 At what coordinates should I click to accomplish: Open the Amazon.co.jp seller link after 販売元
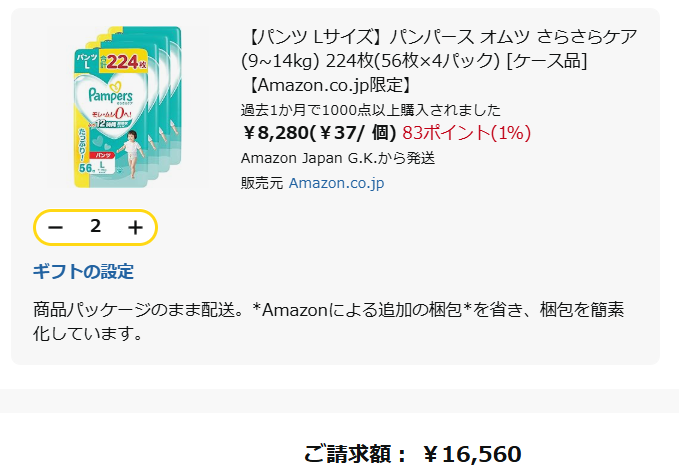point(336,183)
